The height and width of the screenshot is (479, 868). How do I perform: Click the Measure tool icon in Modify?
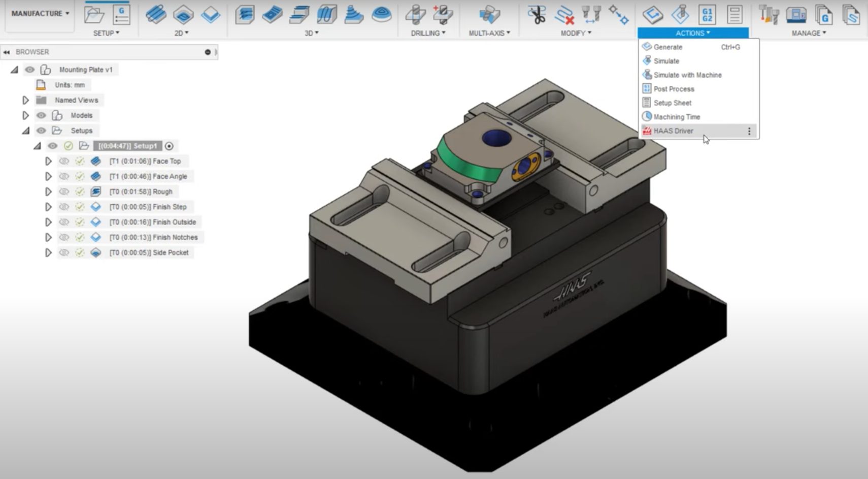point(591,14)
